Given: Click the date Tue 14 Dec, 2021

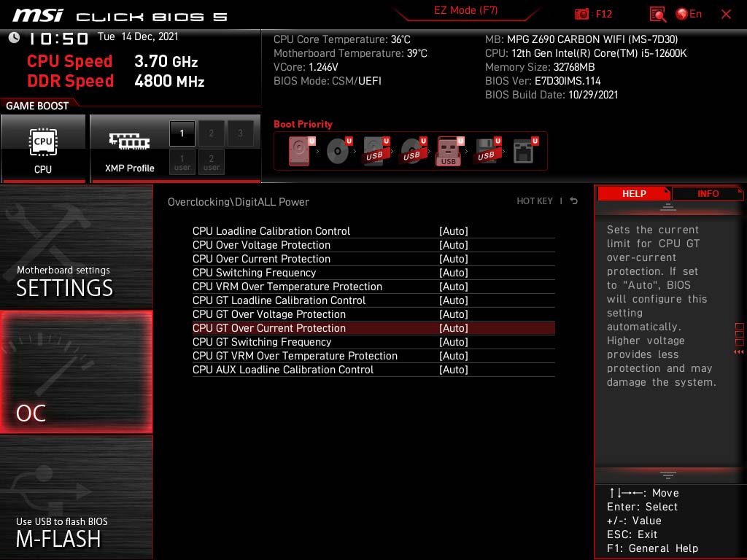Looking at the screenshot, I should coord(138,36).
